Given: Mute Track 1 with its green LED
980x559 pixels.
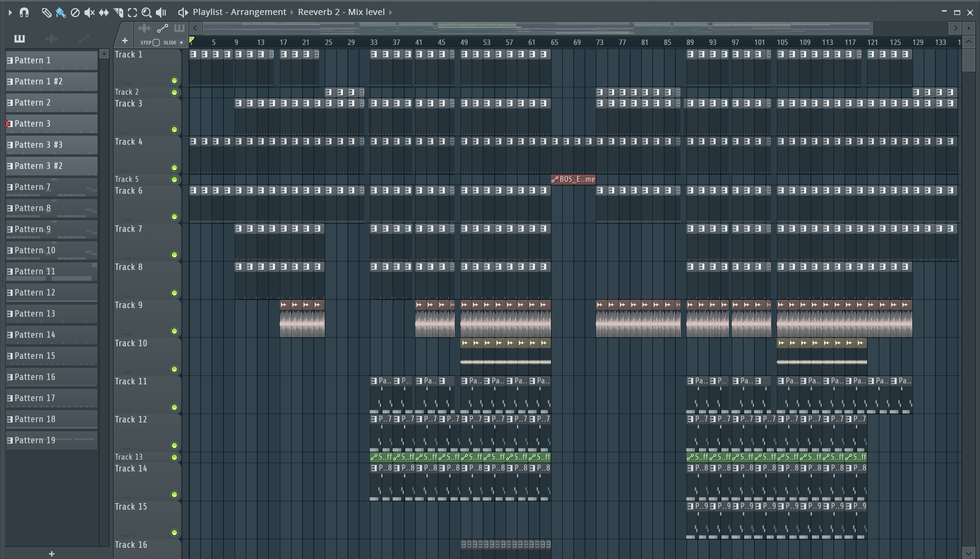Looking at the screenshot, I should point(174,81).
